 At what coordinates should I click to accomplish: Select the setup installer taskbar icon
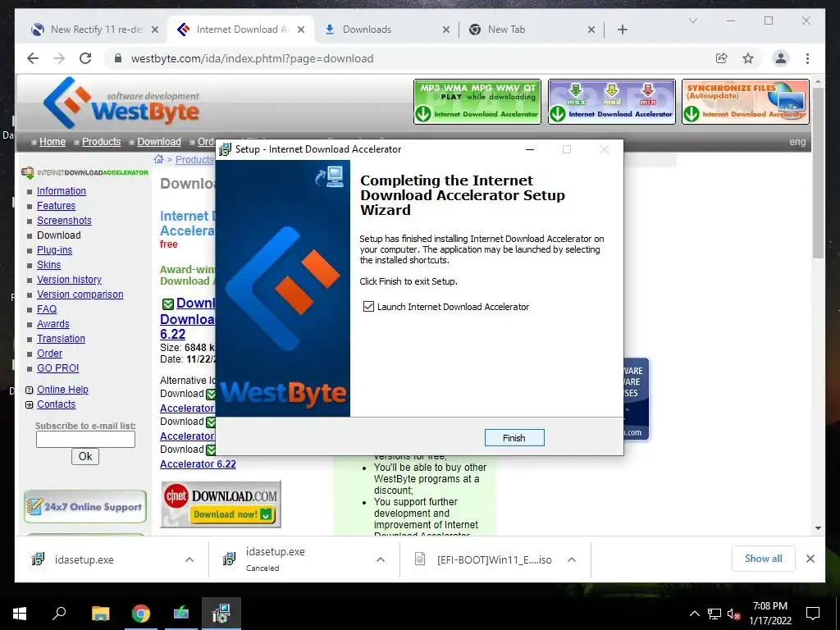tap(221, 614)
